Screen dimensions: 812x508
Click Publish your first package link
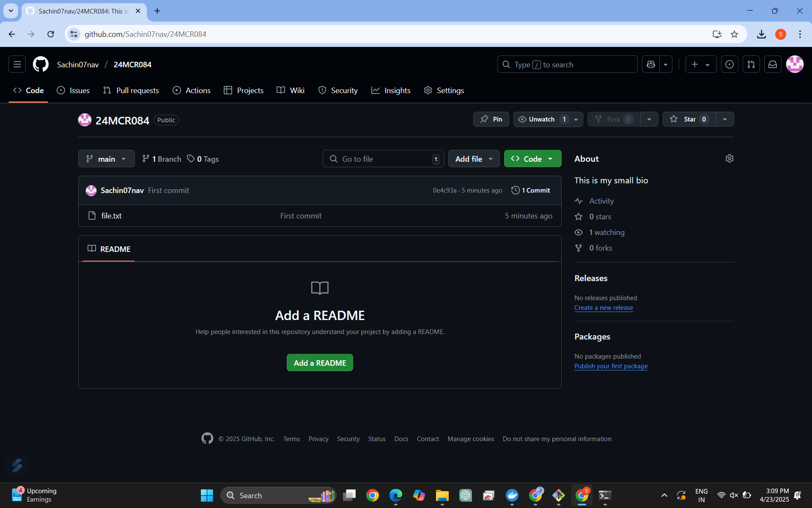(611, 366)
